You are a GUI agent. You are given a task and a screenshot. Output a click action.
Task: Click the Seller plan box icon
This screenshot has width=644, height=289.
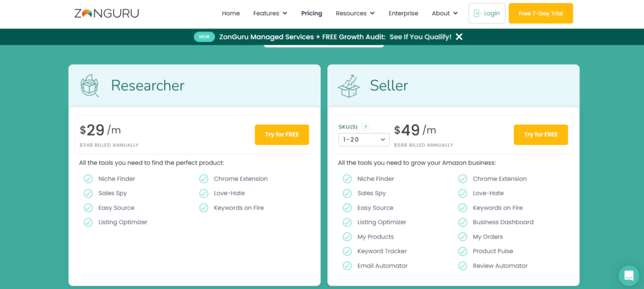tap(348, 86)
